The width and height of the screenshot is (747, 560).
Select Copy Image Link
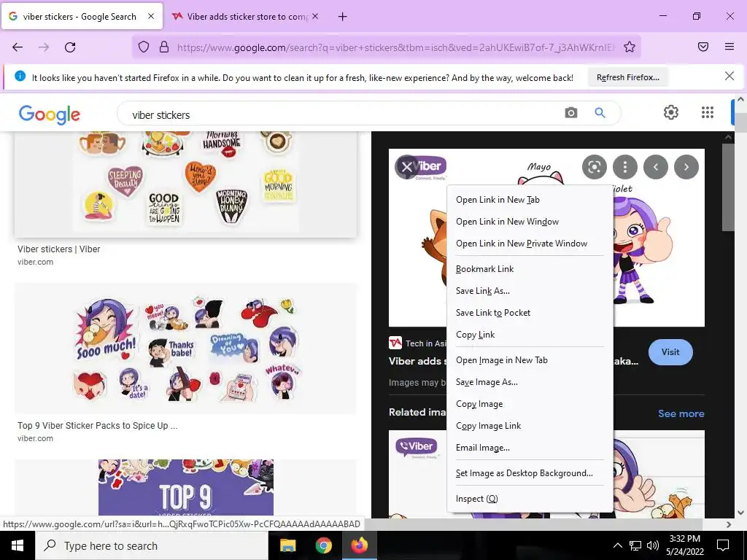530,426
